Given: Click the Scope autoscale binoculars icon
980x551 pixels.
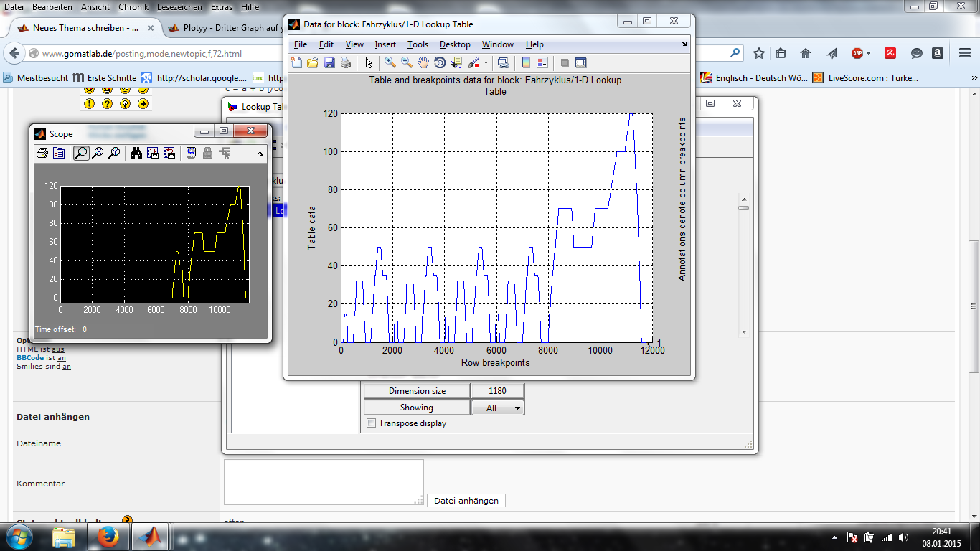Looking at the screenshot, I should [136, 153].
